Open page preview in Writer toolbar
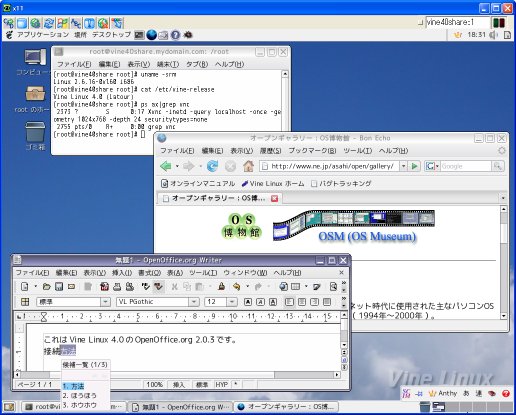This screenshot has height=415, width=516. click(x=130, y=286)
